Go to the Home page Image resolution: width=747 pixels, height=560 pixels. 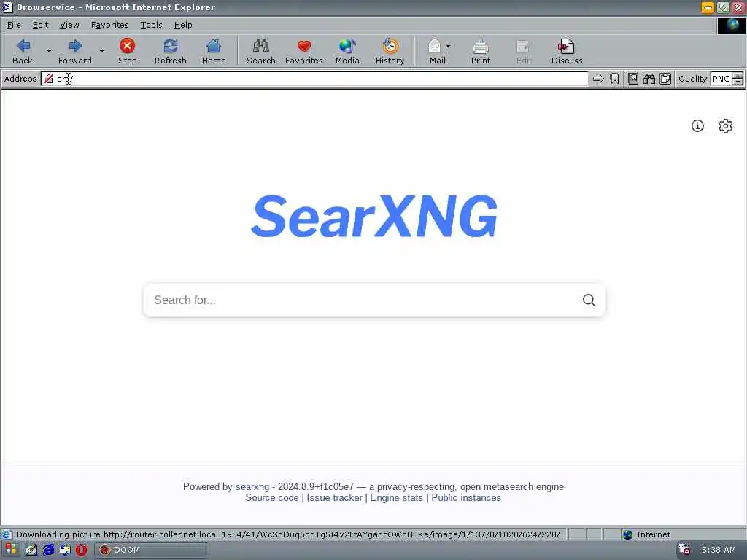coord(214,52)
